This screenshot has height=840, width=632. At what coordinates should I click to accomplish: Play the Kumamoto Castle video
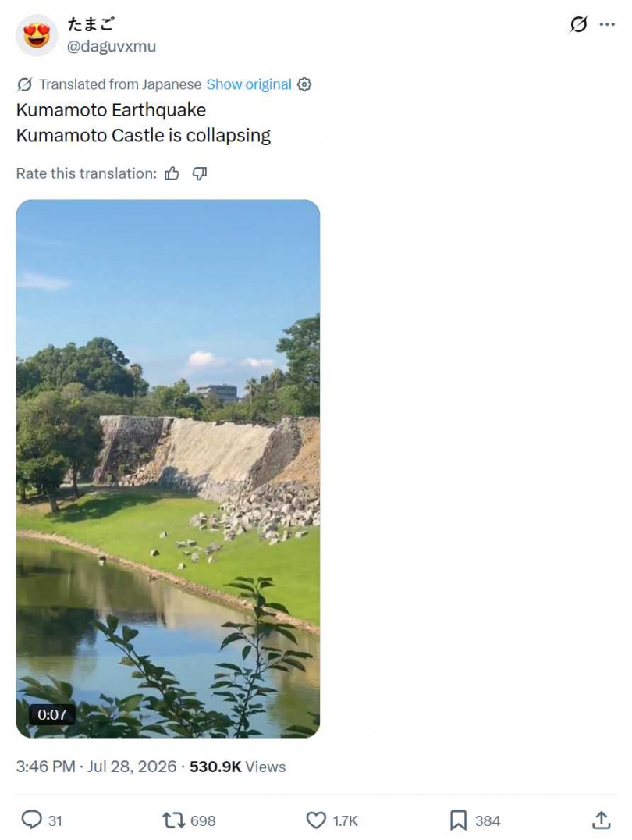tap(169, 468)
